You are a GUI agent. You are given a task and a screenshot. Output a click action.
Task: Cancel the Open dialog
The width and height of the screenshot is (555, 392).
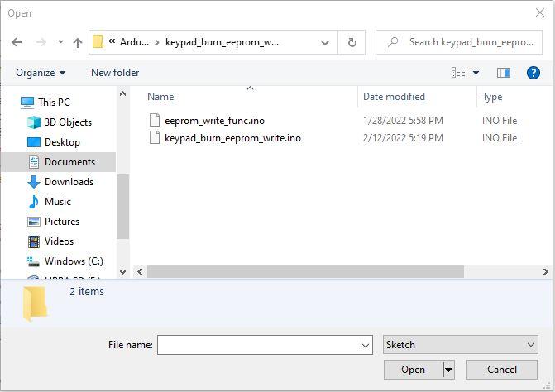[x=502, y=370]
